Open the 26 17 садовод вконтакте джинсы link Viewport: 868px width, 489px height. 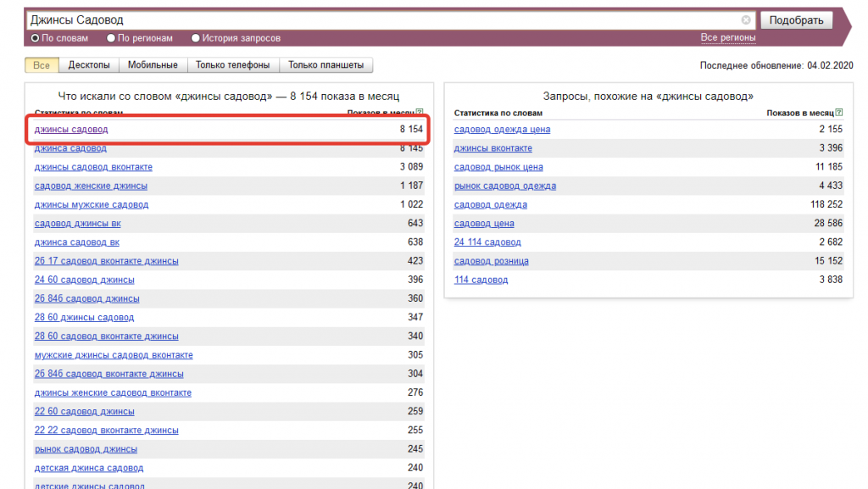[x=106, y=260]
